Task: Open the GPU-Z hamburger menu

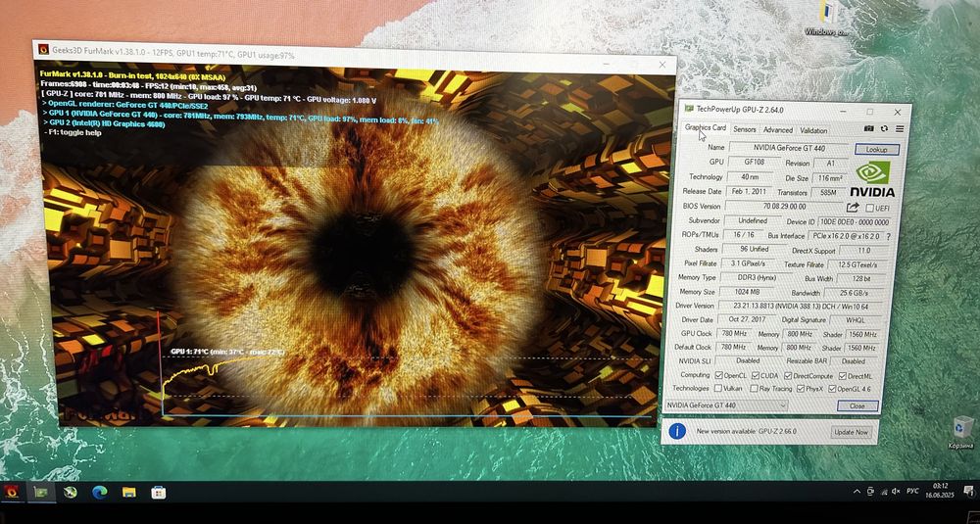Action: [x=900, y=128]
